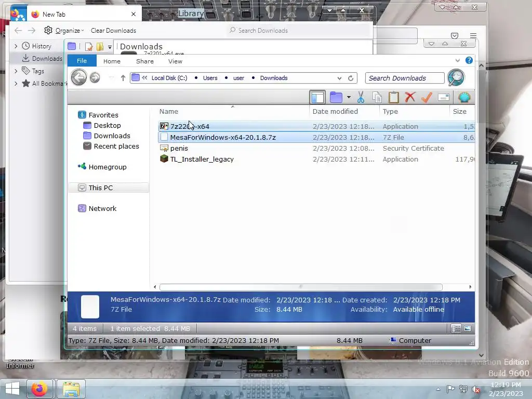This screenshot has height=399, width=532.
Task: Open Explorer help with question mark icon
Action: tap(469, 60)
